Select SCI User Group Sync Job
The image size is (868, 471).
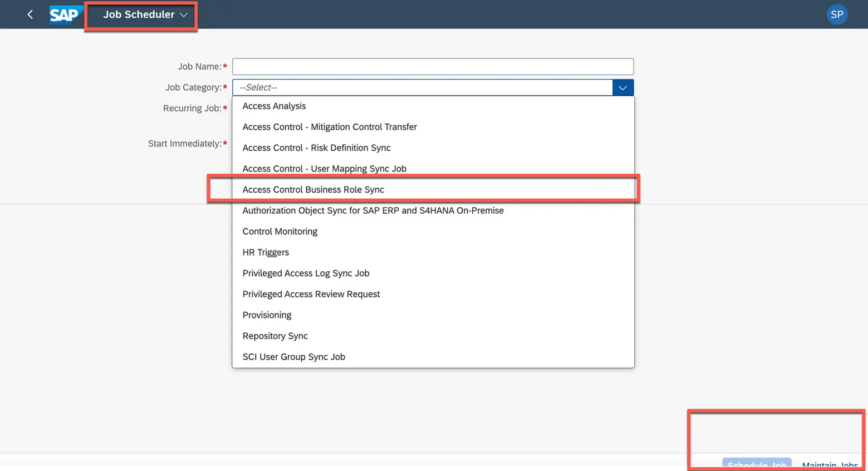293,357
